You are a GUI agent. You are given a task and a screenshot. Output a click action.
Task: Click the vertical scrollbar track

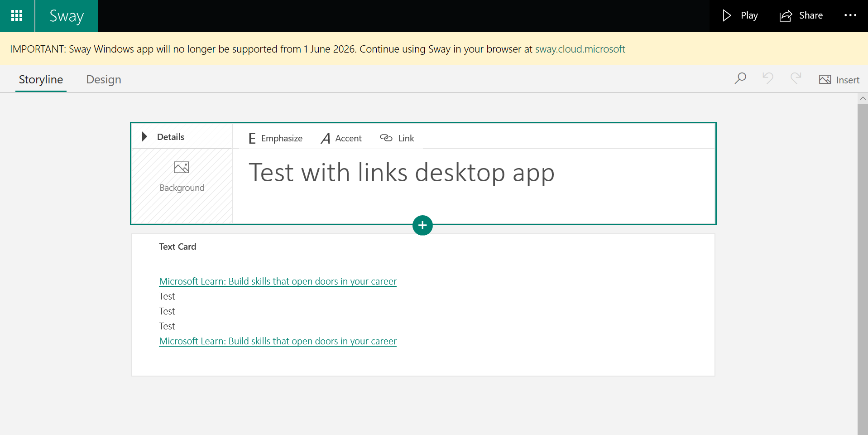click(863, 269)
